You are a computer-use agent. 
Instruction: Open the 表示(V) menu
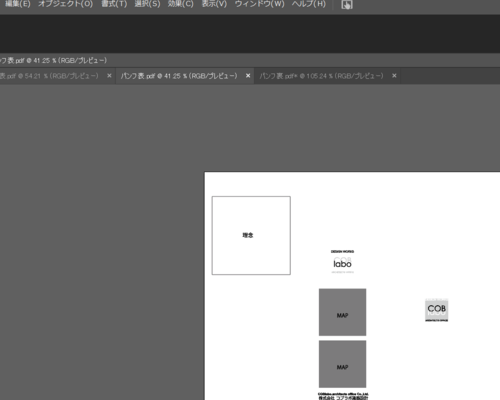click(214, 4)
